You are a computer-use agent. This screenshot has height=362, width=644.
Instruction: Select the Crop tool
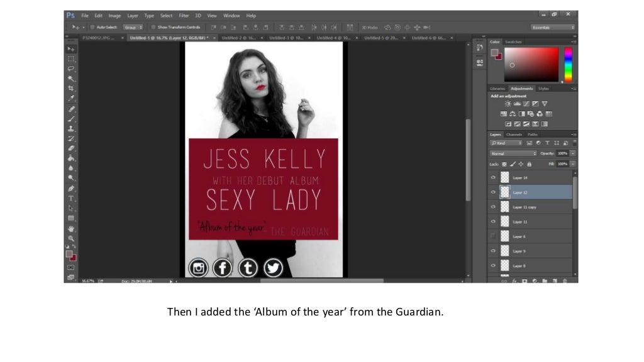(x=71, y=88)
